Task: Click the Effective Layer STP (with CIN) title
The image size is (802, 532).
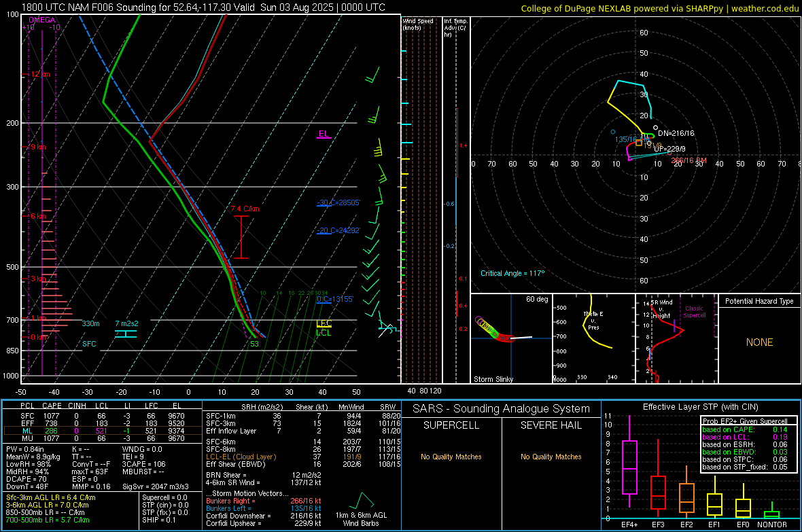Action: (700, 407)
